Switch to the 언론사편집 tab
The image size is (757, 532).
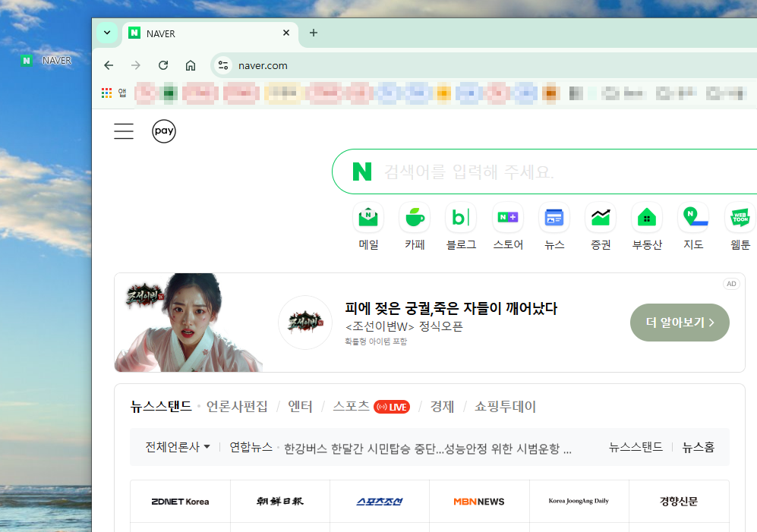(x=237, y=407)
